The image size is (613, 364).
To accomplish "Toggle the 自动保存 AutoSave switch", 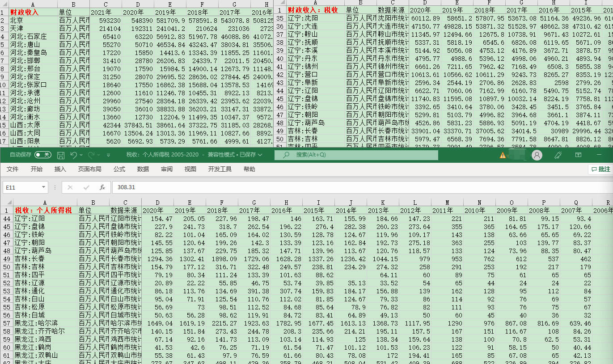I will pyautogui.click(x=43, y=155).
